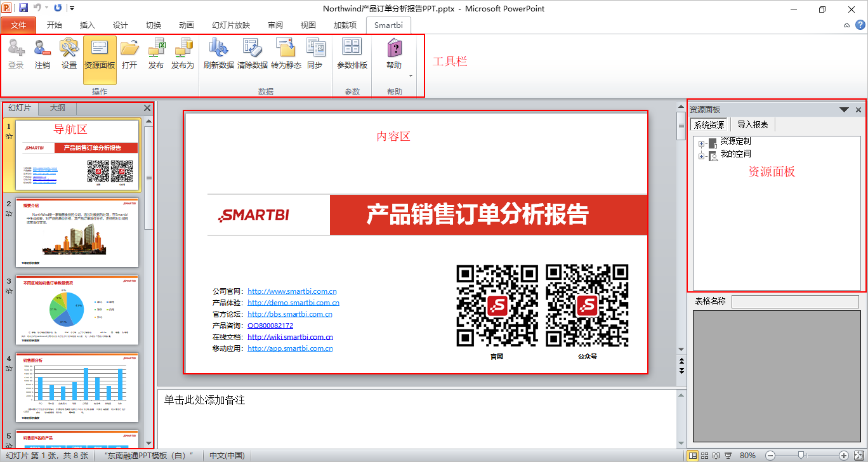Select slide 3 pie chart thumbnail
The height and width of the screenshot is (462, 868).
point(77,310)
